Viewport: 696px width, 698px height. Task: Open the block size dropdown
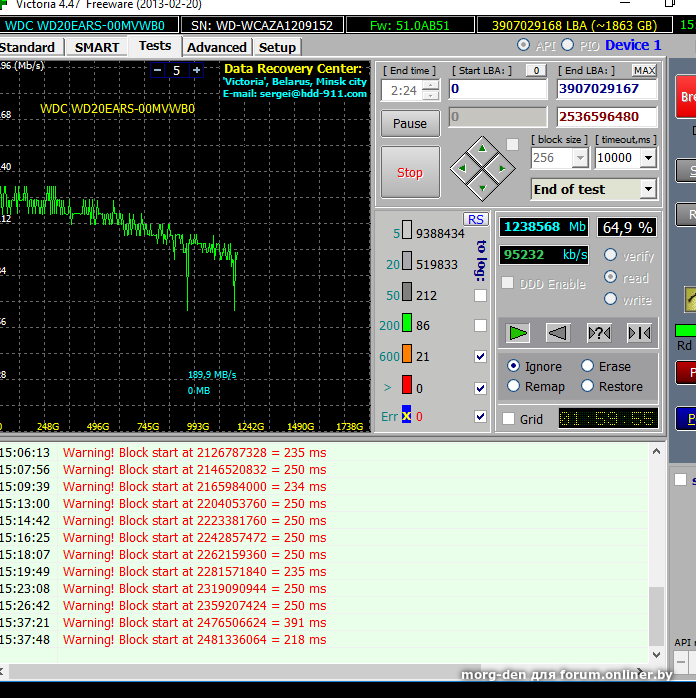click(580, 158)
